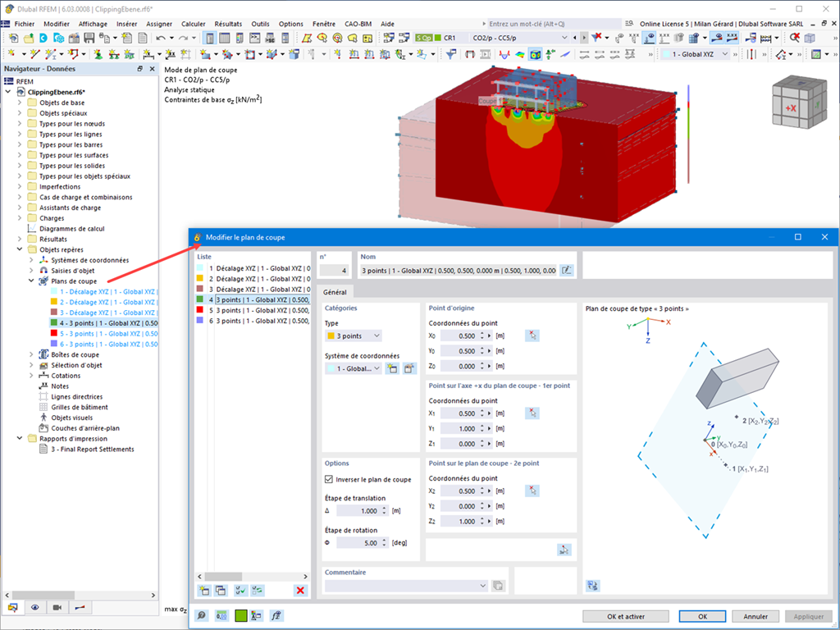The width and height of the screenshot is (840, 630).
Task: Open the console window toolbar icon
Action: click(x=255, y=38)
